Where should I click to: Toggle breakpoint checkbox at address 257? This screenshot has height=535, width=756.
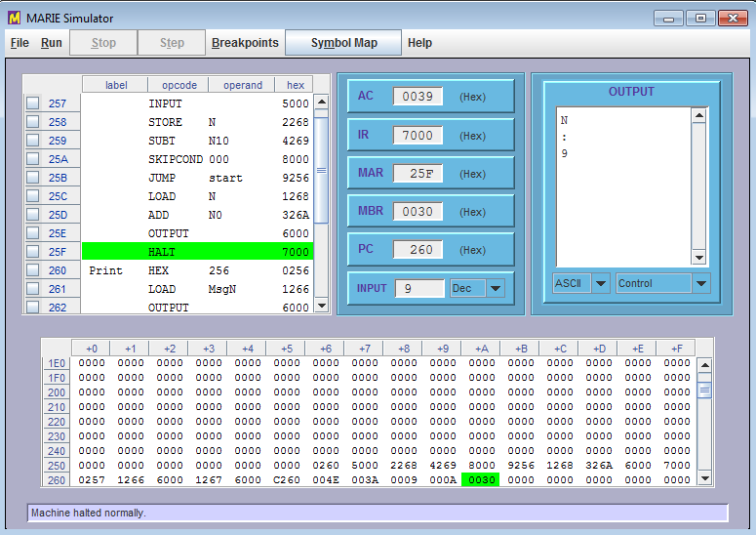pyautogui.click(x=32, y=103)
